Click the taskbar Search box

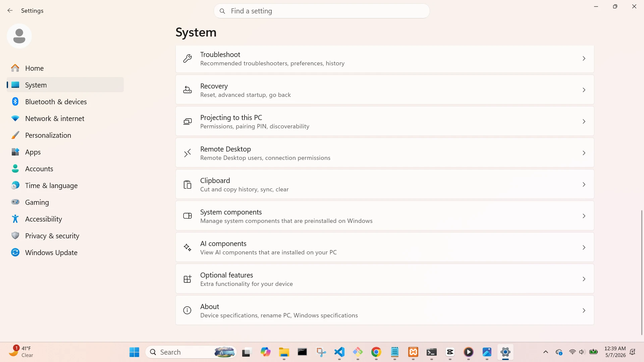point(191,352)
